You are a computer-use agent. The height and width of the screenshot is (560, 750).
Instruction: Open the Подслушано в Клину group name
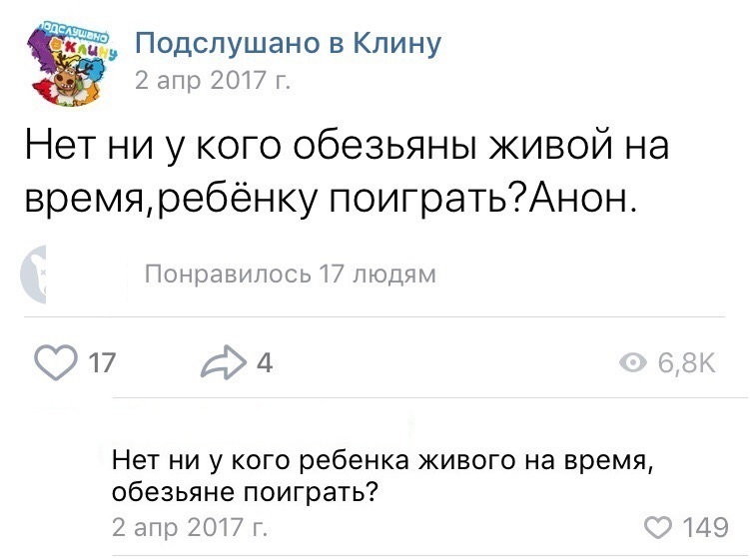coord(288,43)
